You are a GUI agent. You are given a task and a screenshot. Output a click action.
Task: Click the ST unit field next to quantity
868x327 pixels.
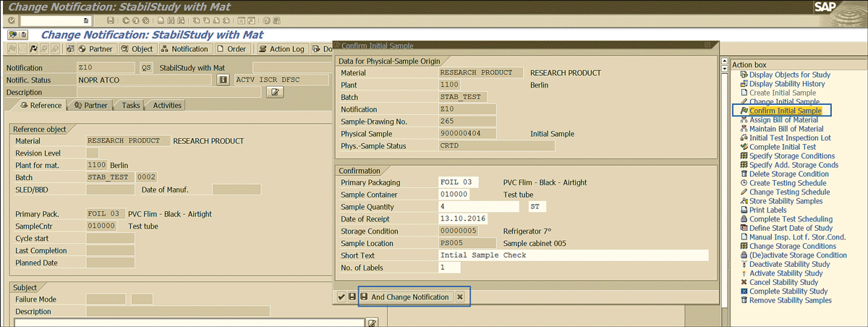coord(537,207)
